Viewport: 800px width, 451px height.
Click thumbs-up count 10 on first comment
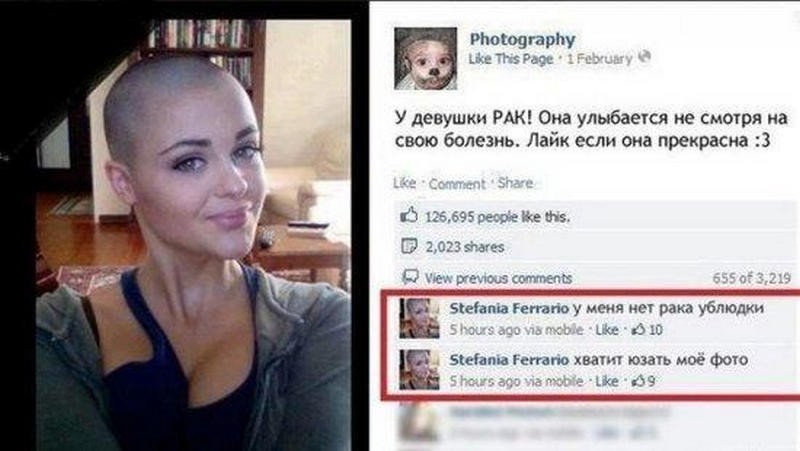pos(647,330)
